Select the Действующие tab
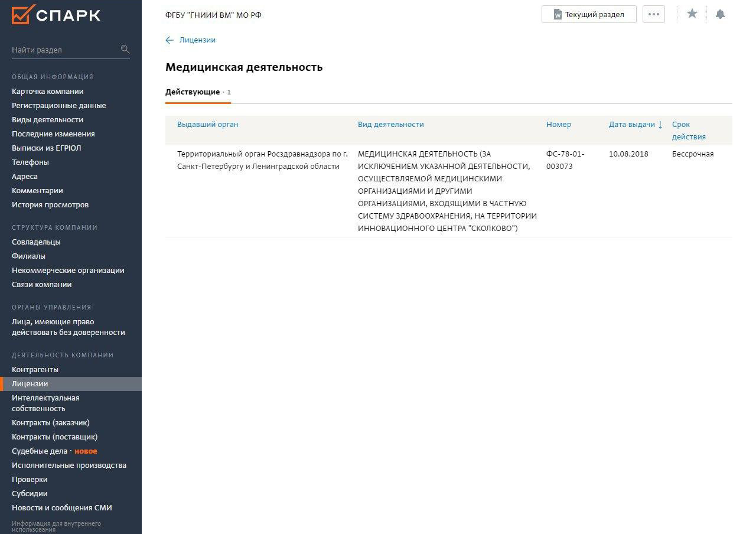The height and width of the screenshot is (534, 756). [198, 92]
